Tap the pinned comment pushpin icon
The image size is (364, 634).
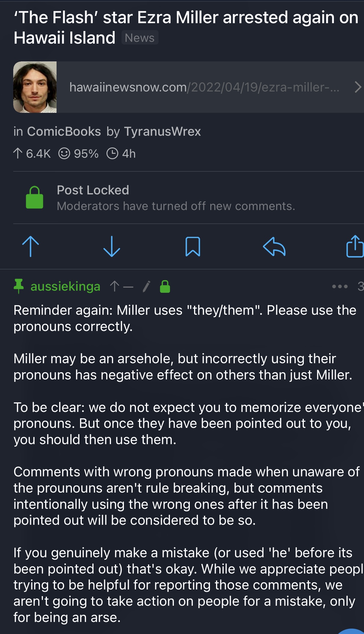pyautogui.click(x=19, y=286)
